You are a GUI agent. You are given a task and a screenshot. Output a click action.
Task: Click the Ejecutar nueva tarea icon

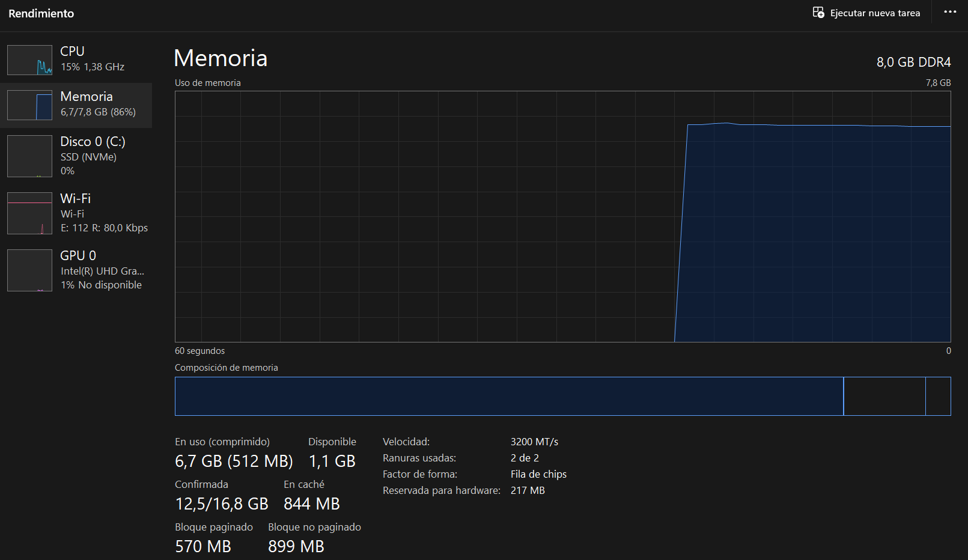click(818, 13)
